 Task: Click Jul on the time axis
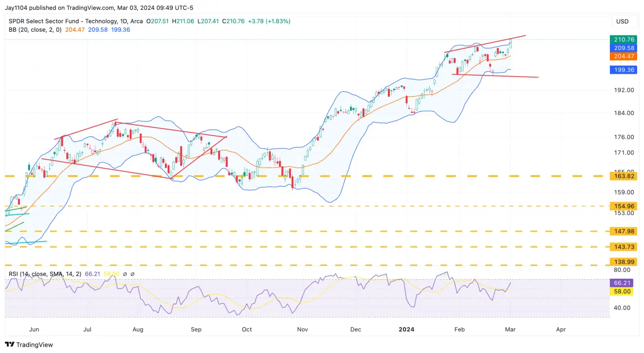click(x=87, y=330)
